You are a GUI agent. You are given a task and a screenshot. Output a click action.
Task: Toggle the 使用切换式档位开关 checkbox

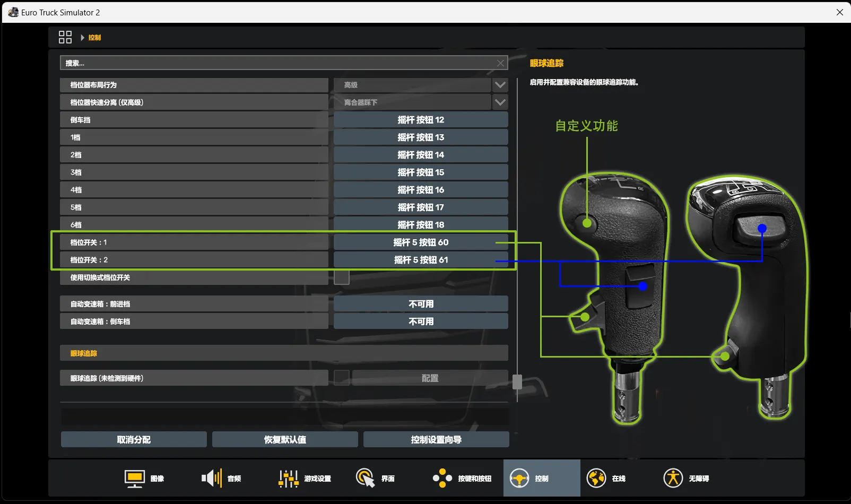click(342, 277)
